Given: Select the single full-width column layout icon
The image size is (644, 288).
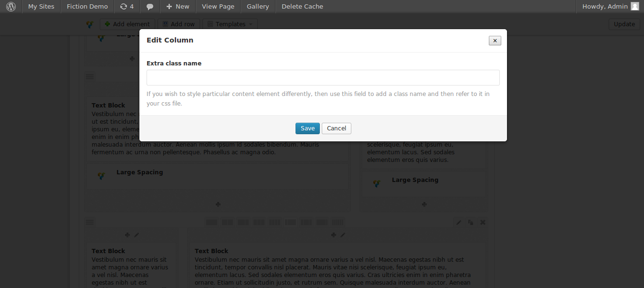Looking at the screenshot, I should (211, 222).
